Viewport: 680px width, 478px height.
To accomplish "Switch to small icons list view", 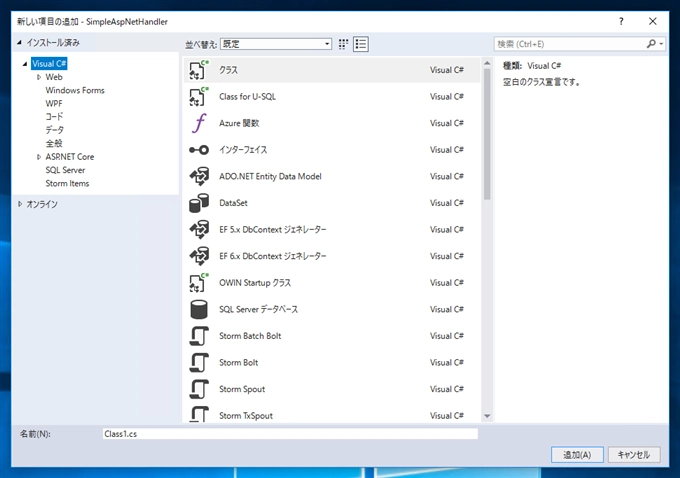I will click(x=361, y=44).
